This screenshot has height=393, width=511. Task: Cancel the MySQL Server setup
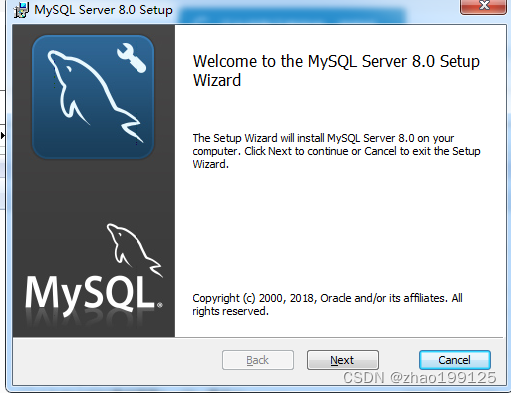coord(455,360)
